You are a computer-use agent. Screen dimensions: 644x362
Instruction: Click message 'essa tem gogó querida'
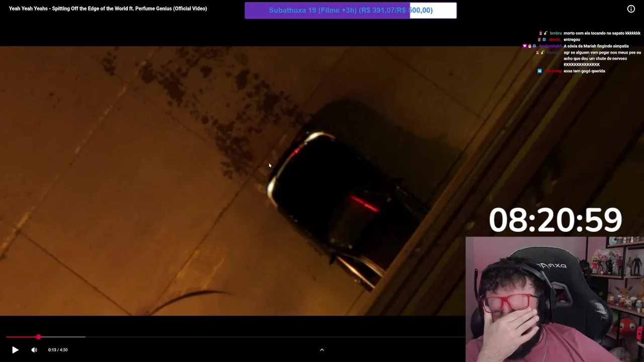click(x=584, y=71)
